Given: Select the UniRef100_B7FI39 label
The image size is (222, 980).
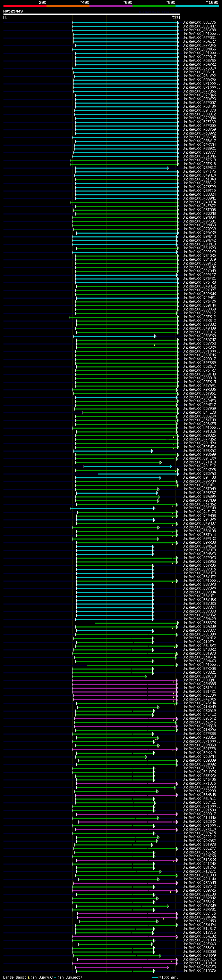Looking at the screenshot, I should [199, 122].
